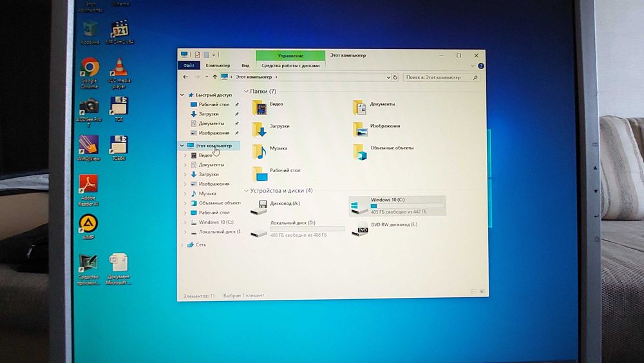This screenshot has width=644, height=363.
Task: Launch ACDSee Pro 7 desktop shortcut
Action: pos(89,113)
